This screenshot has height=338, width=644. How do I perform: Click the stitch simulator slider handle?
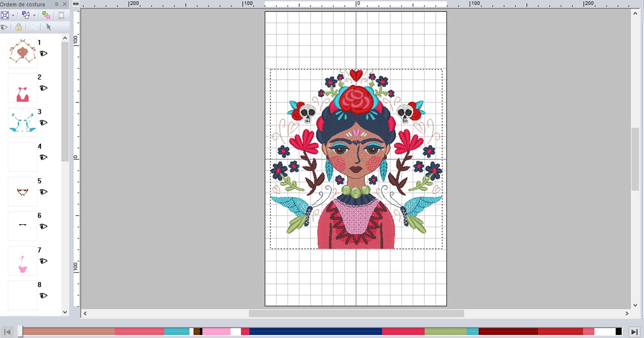click(x=20, y=332)
